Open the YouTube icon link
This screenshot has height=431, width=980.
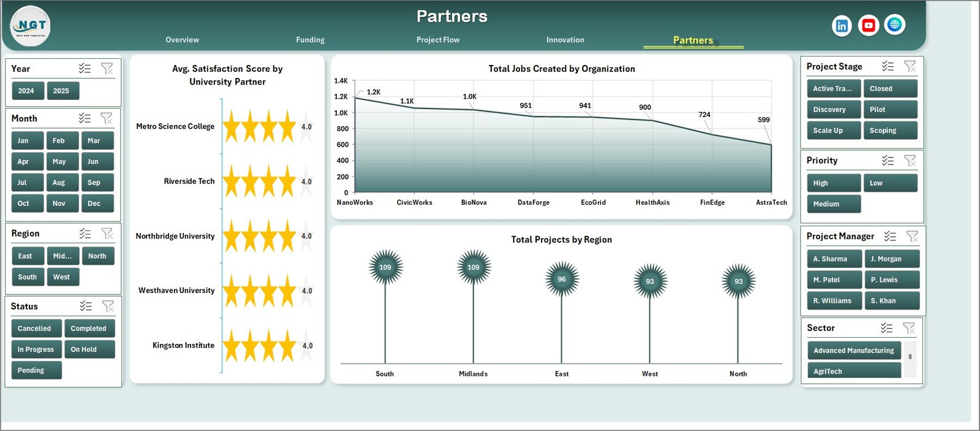coord(868,25)
